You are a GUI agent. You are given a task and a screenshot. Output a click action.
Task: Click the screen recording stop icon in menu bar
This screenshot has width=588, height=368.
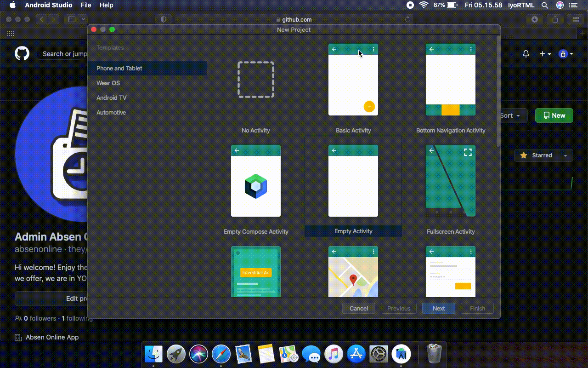410,5
